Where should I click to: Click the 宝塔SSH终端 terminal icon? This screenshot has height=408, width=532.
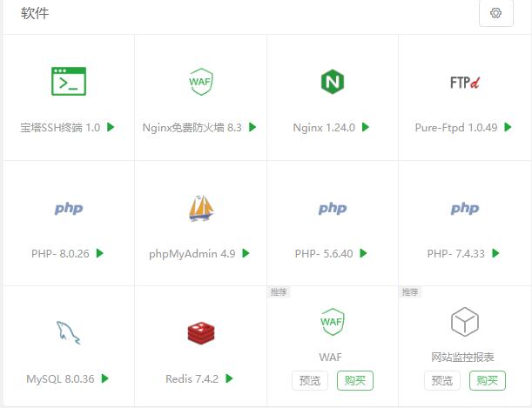(69, 81)
